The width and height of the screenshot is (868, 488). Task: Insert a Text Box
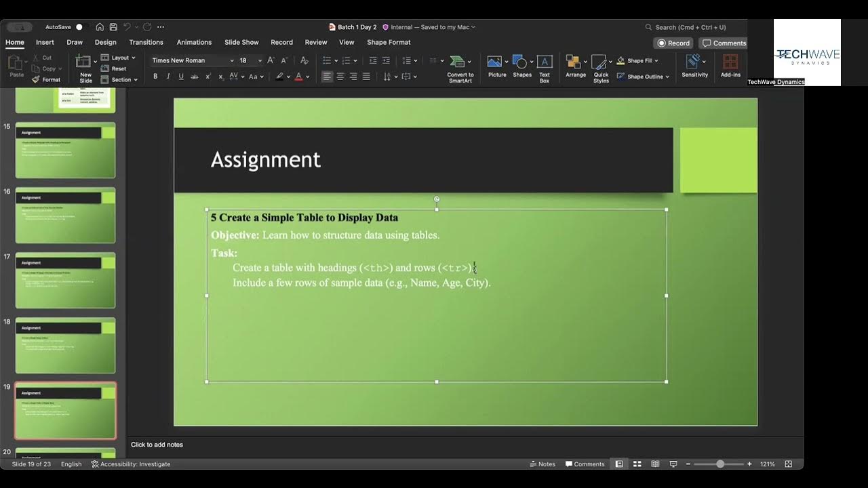pyautogui.click(x=545, y=68)
